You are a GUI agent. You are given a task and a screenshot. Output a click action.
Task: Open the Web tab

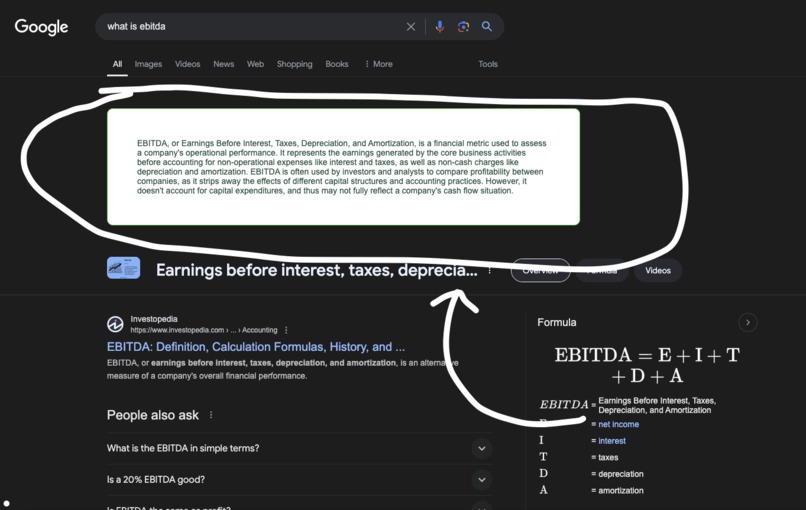[x=255, y=64]
